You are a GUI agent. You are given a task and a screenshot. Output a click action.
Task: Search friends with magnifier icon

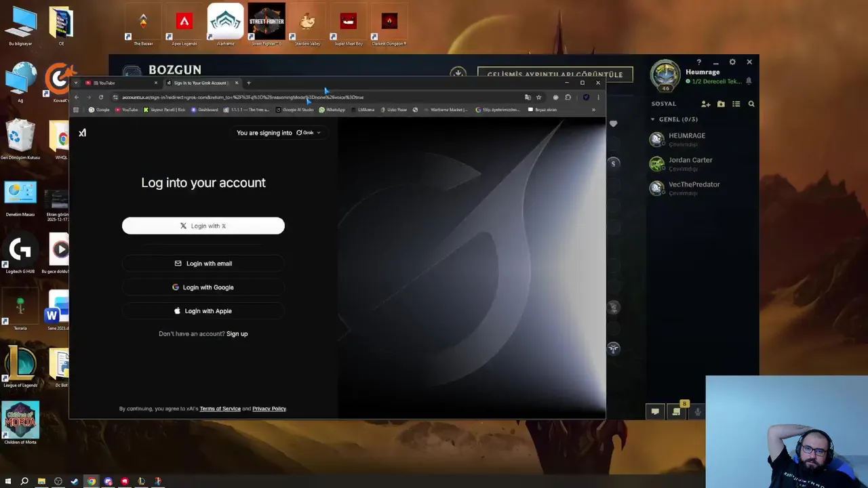click(x=751, y=104)
